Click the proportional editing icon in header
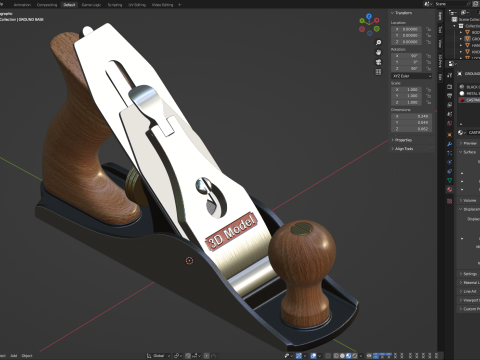This screenshot has height=360, width=480. coord(207,356)
